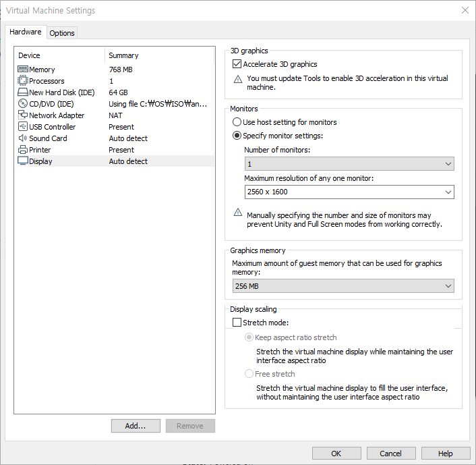Open the 2560 x 1600 resolution dropdown

tap(349, 192)
